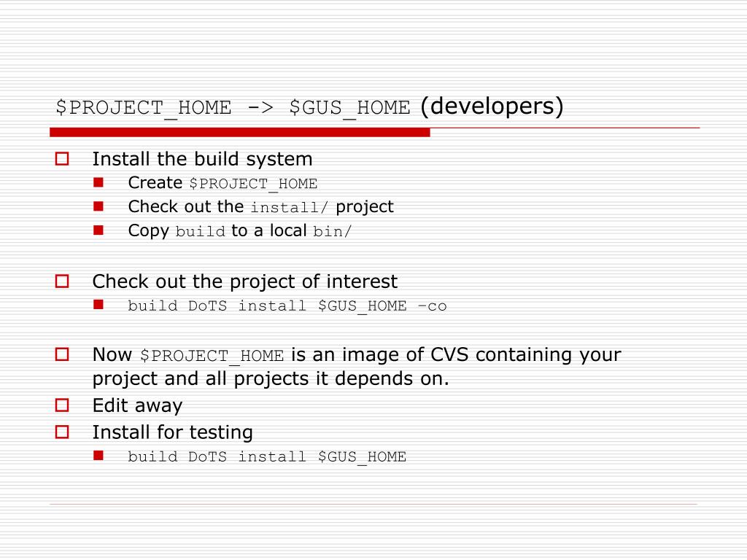Click the text Check out the project of interest
Image resolution: width=747 pixels, height=560 pixels.
(245, 281)
